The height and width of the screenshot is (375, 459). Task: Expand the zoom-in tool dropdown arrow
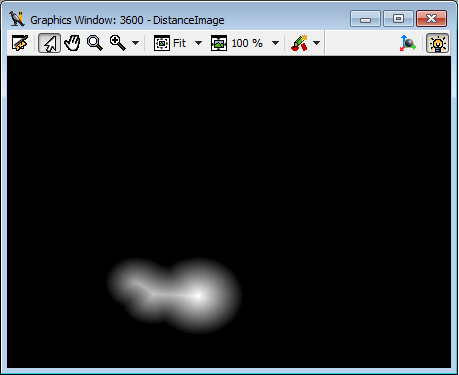click(x=135, y=43)
